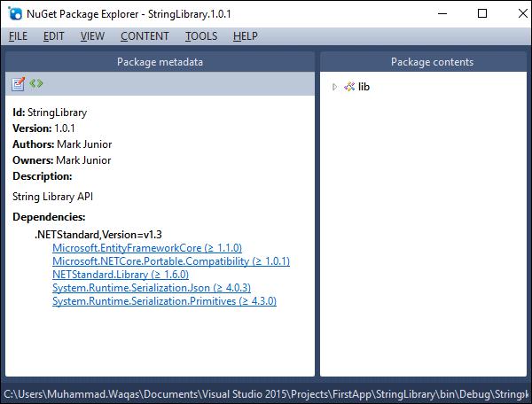
Task: Open the Microsoft.EntityFrameworkCore dependency link
Action: (x=147, y=248)
